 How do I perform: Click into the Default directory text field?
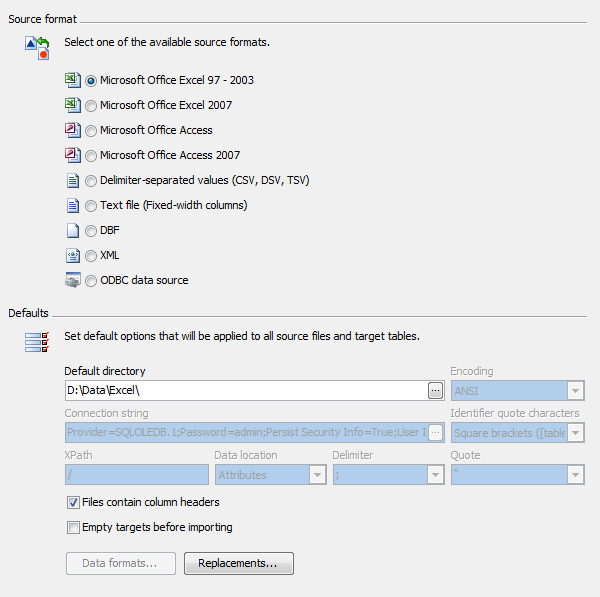246,391
